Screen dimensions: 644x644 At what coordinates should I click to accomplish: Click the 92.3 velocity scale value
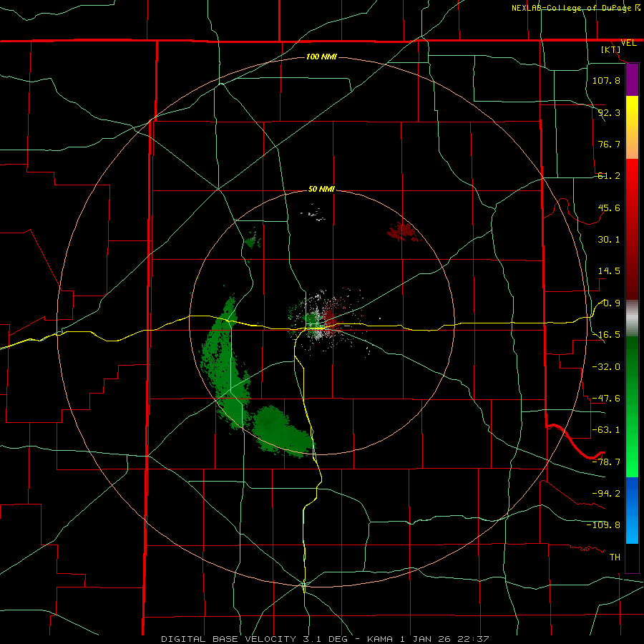609,112
